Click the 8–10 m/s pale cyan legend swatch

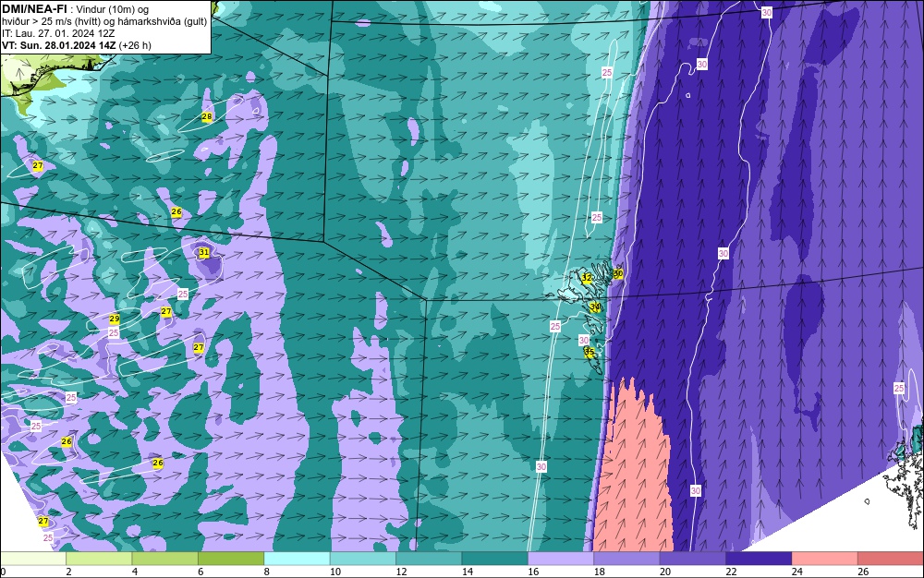click(x=297, y=559)
